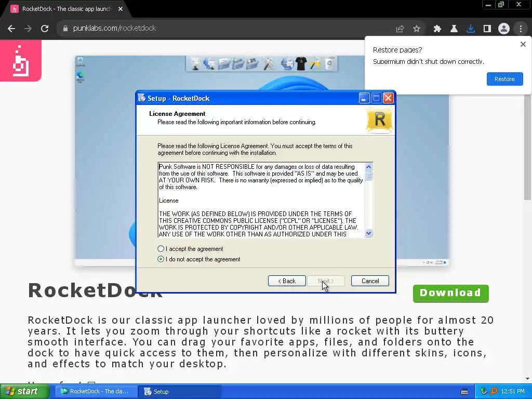The height and width of the screenshot is (399, 532).
Task: Open the profile avatar menu
Action: [504, 29]
